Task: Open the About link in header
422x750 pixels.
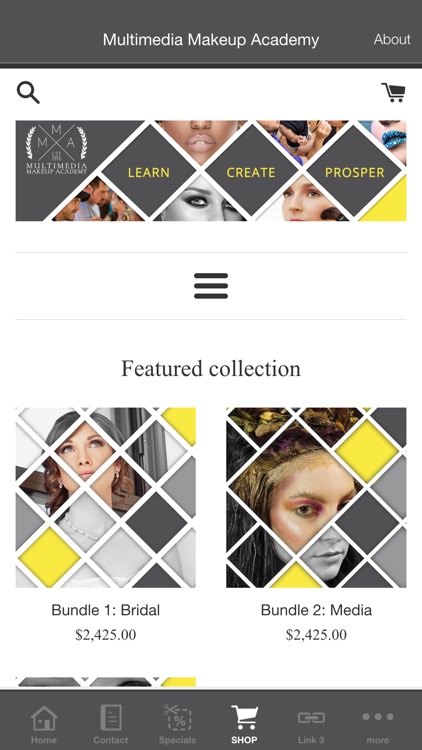Action: point(392,39)
